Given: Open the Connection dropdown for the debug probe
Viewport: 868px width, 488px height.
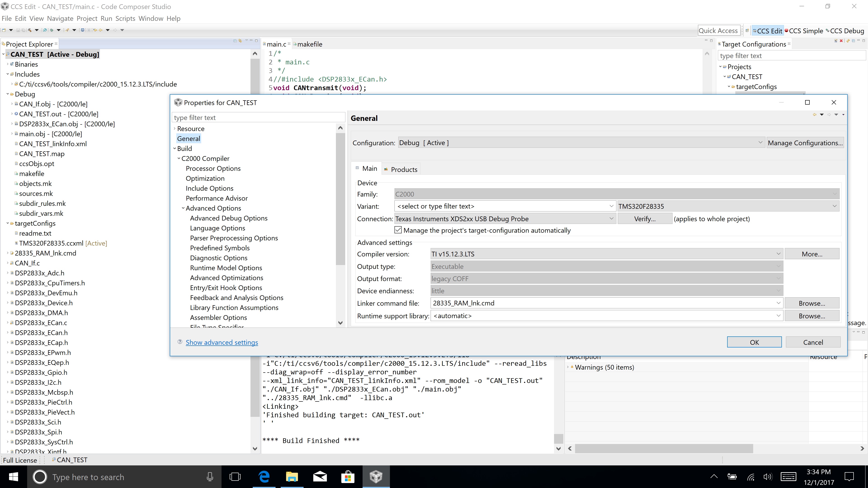Looking at the screenshot, I should (505, 218).
